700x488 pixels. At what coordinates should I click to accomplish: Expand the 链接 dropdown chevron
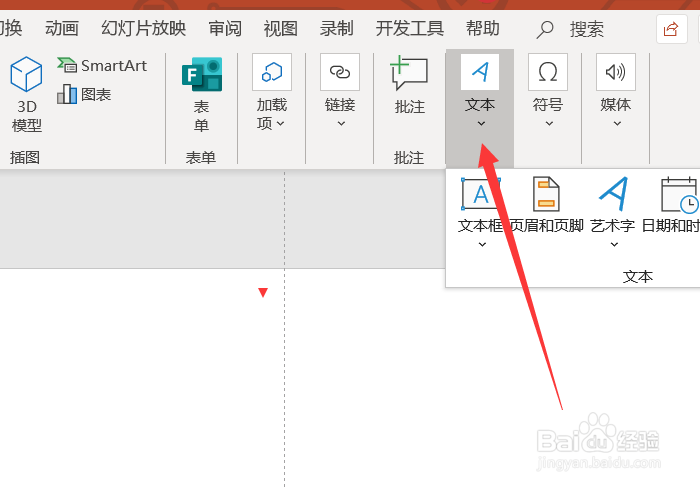[x=341, y=124]
